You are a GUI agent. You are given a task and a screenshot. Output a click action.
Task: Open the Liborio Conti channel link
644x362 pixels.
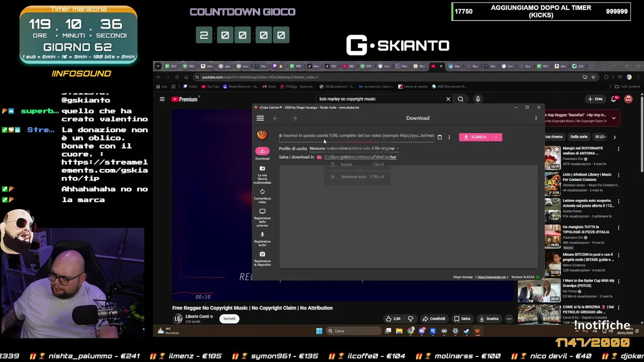tap(197, 317)
